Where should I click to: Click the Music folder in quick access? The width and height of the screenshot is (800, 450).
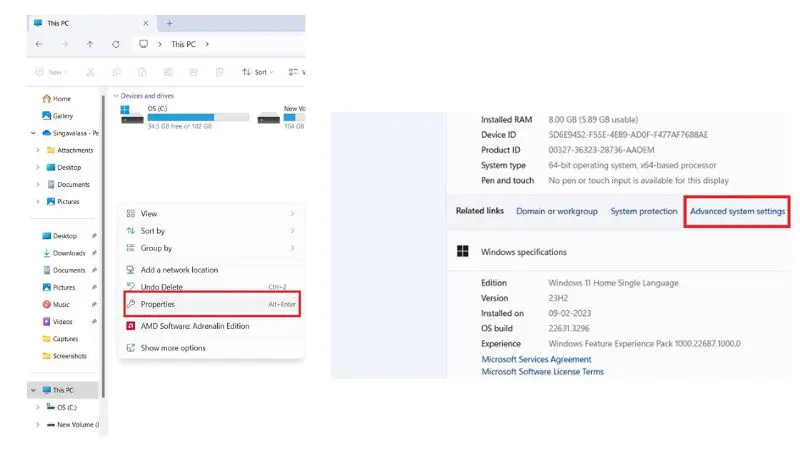point(61,304)
